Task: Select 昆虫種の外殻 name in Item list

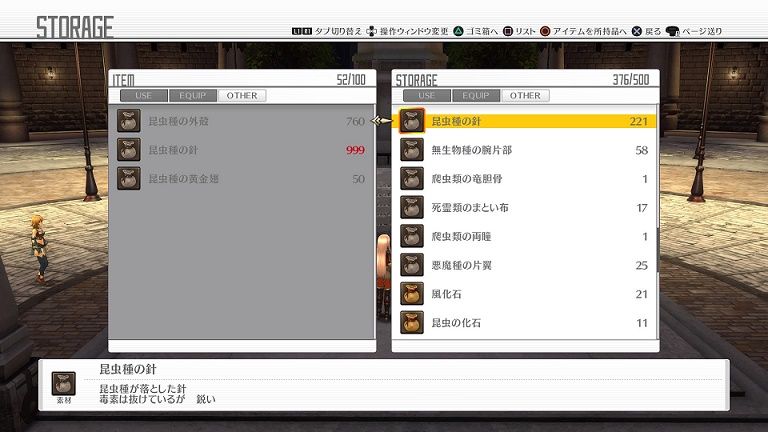Action: click(x=179, y=121)
